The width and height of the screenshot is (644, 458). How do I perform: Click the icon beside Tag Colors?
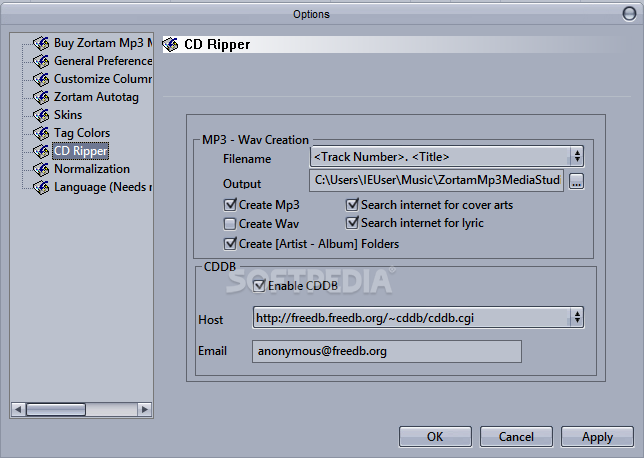pyautogui.click(x=41, y=133)
